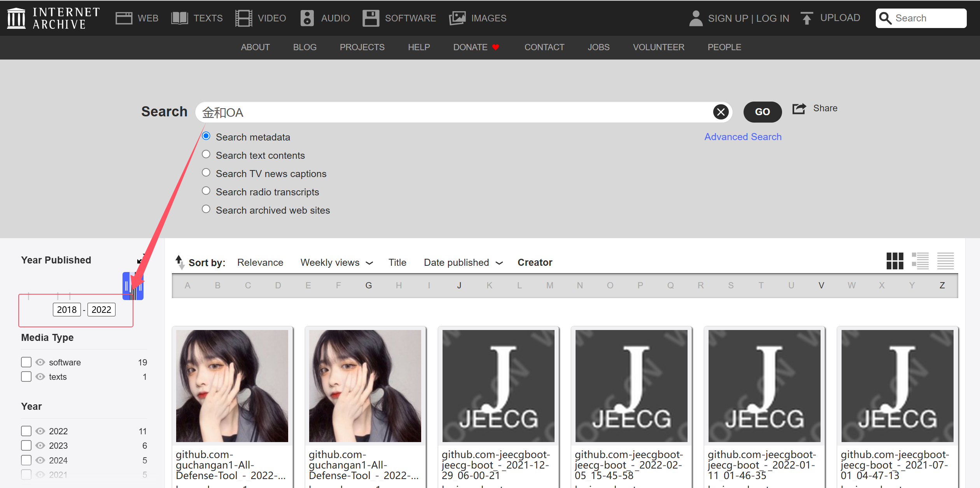The width and height of the screenshot is (980, 488).
Task: Open the Texts book icon
Action: pos(180,18)
